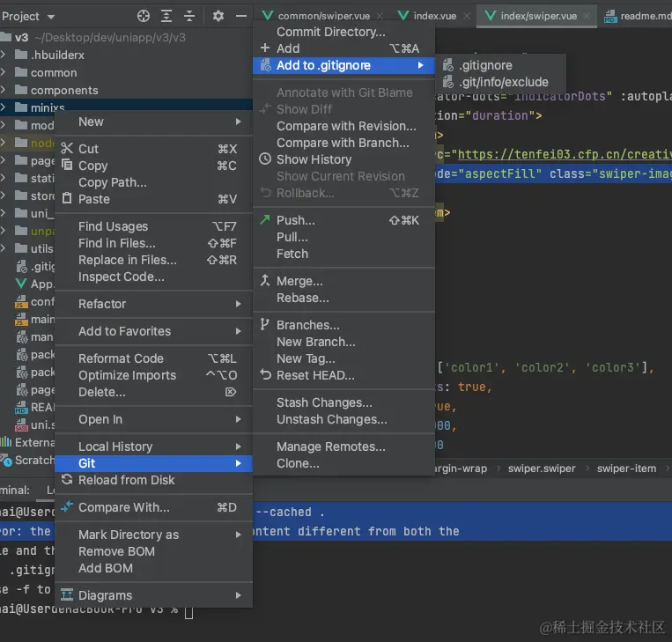672x642 pixels.
Task: Open the Open In submenu
Action: pos(153,419)
